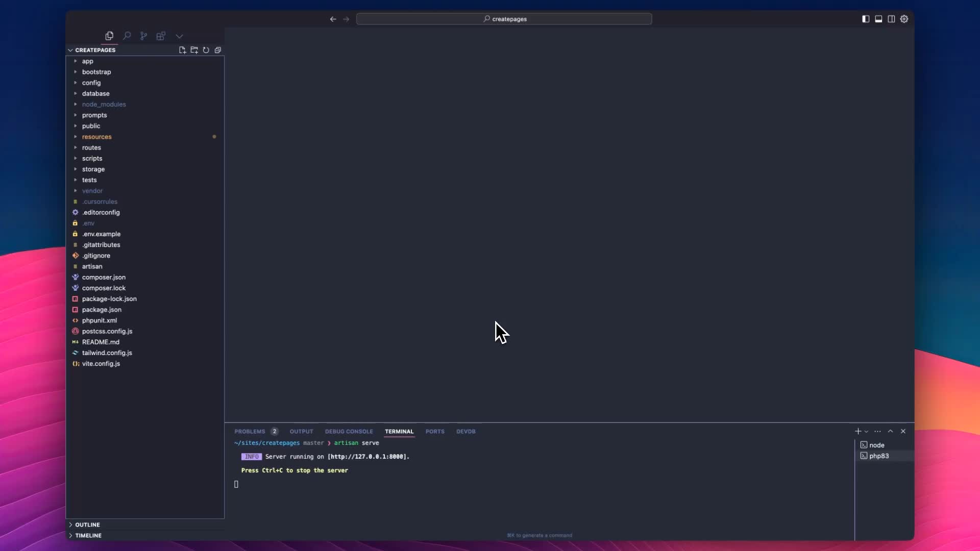Open the .env file

click(145, 223)
